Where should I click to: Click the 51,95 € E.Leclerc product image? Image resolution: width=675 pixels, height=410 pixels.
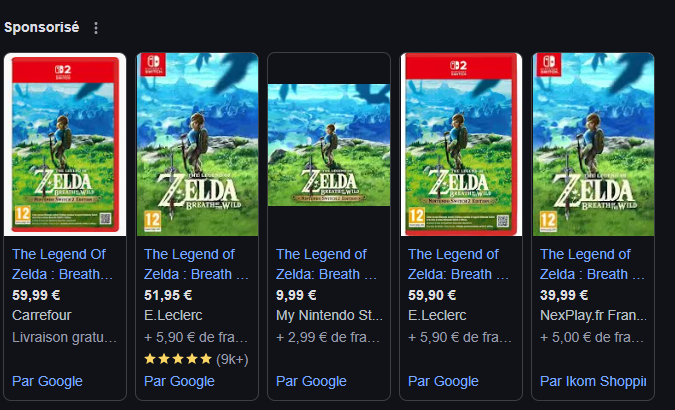(x=197, y=144)
